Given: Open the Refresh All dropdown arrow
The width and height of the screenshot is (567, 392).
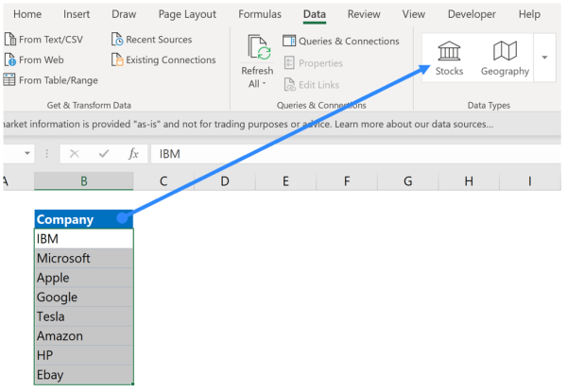Looking at the screenshot, I should pyautogui.click(x=264, y=84).
